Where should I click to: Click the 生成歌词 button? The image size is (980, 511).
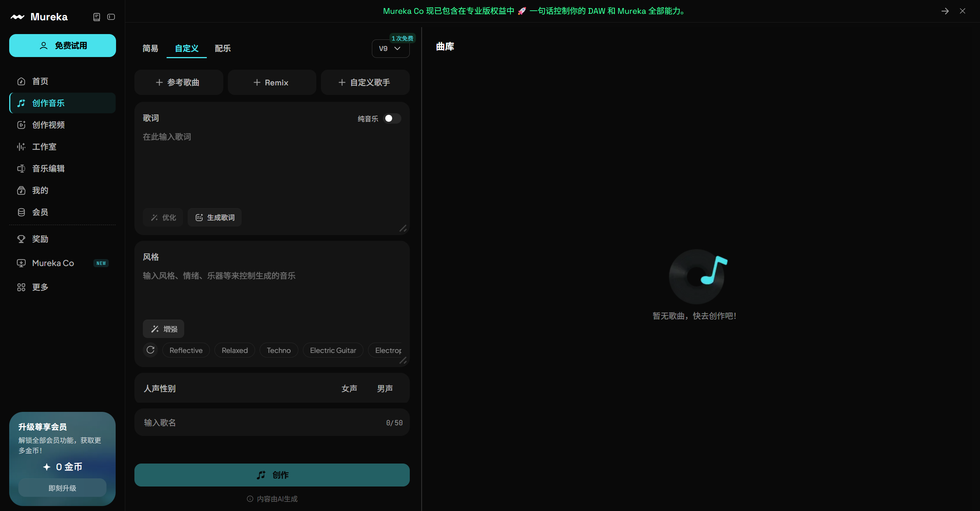[215, 217]
